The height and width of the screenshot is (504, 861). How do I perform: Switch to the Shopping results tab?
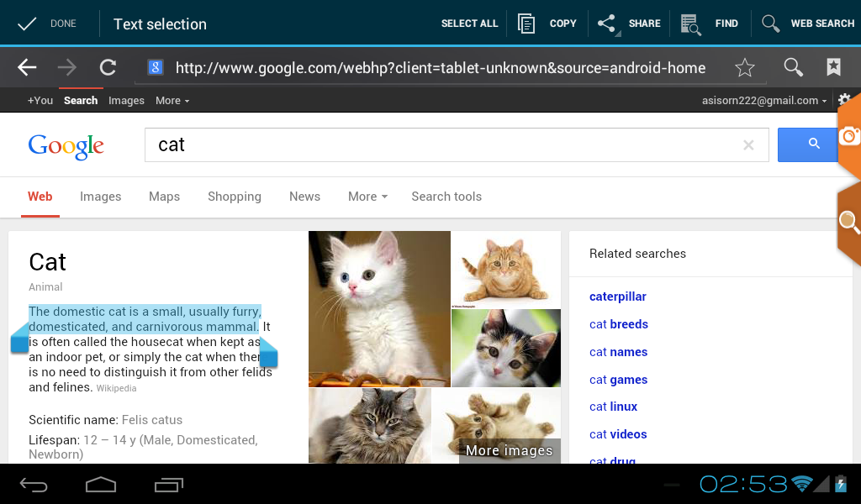click(235, 197)
